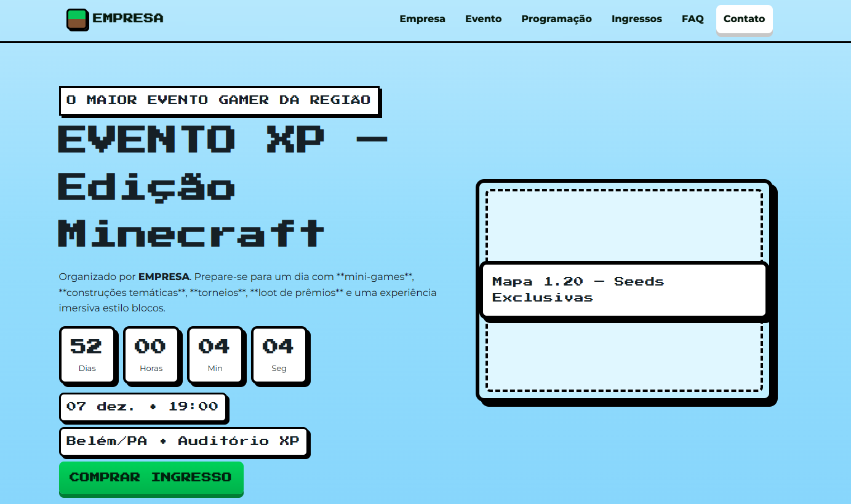Select the 'Mapa 1.20 — Seeds Exclusivas' card

point(623,289)
